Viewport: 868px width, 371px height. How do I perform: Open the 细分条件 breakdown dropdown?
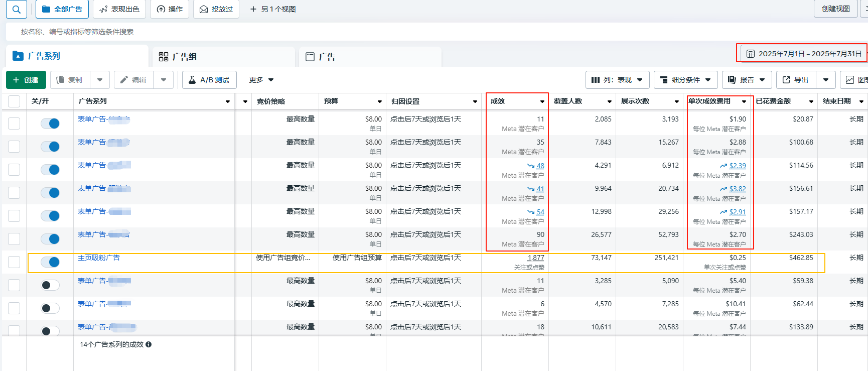coord(686,80)
